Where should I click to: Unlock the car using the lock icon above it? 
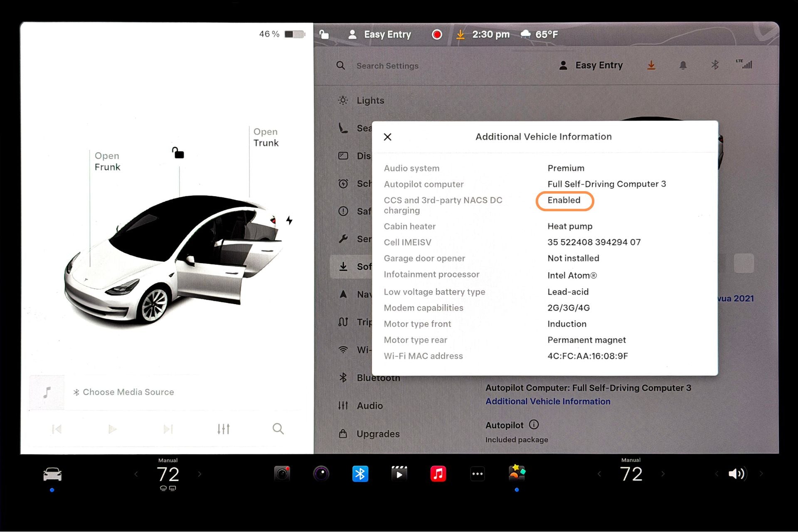(177, 153)
